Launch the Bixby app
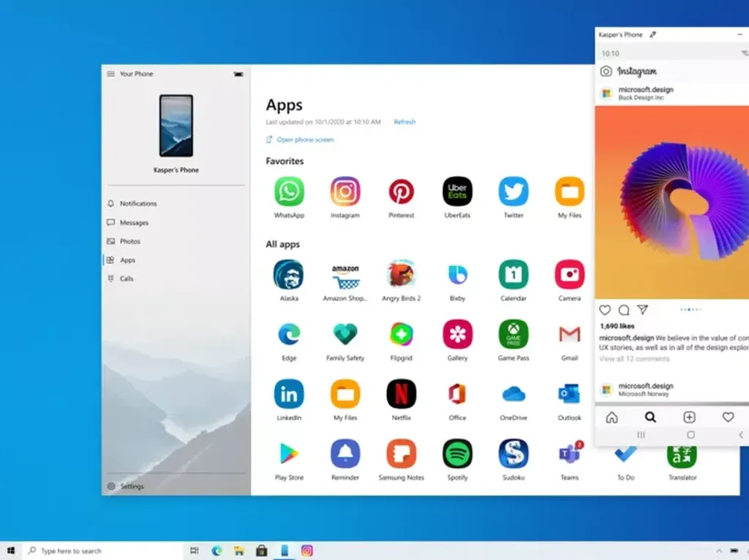Viewport: 749px width, 560px height. click(x=457, y=274)
